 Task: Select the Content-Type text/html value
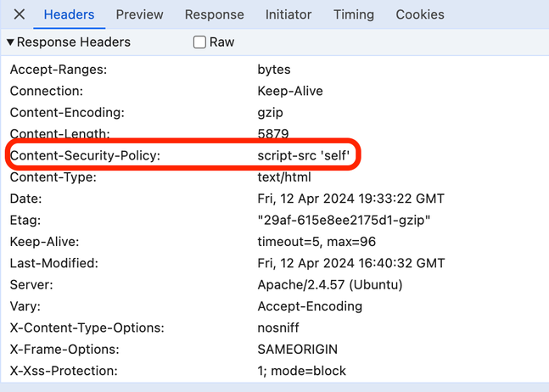(x=284, y=177)
